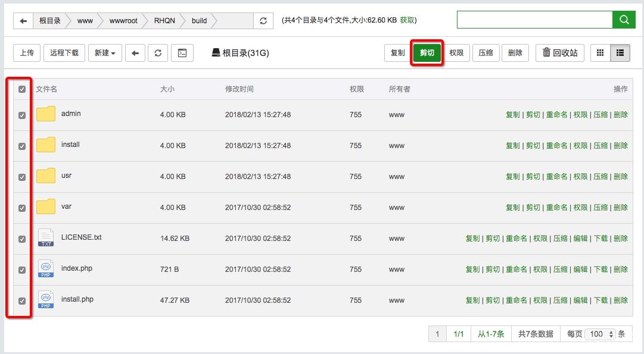Click the highlighted 剪切 (cut) button
This screenshot has width=644, height=354.
(427, 52)
